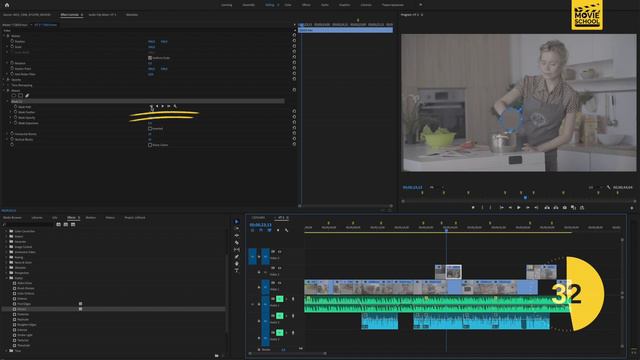
Task: Click the Extract button in Program monitor
Action: pyautogui.click(x=556, y=207)
